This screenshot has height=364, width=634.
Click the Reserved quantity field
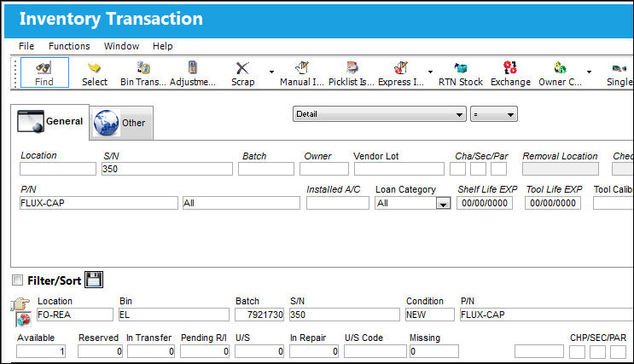(x=101, y=351)
